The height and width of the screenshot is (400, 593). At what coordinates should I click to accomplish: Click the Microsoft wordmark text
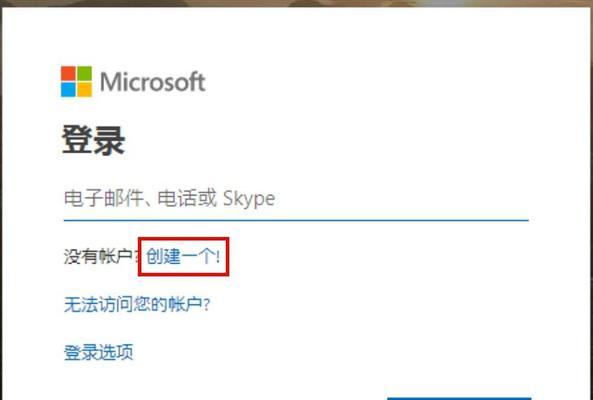click(153, 82)
